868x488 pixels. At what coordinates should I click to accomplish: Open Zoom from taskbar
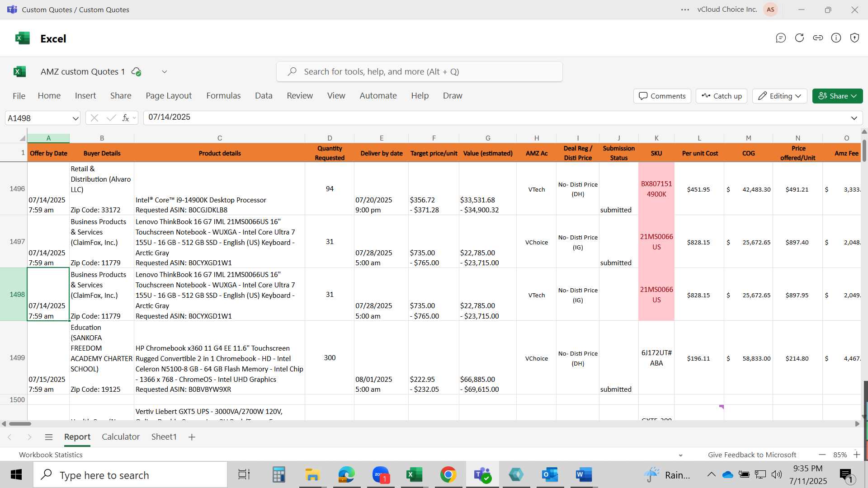coord(381,475)
